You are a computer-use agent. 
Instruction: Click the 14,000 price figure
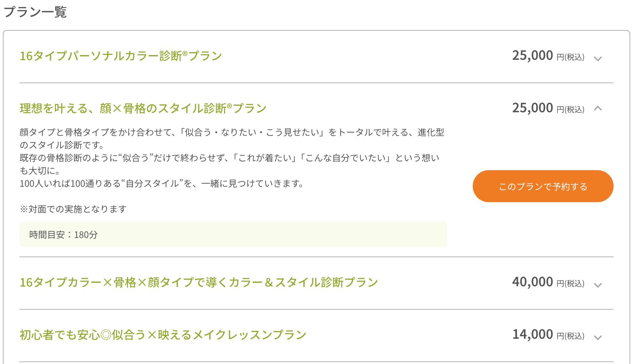click(x=533, y=335)
